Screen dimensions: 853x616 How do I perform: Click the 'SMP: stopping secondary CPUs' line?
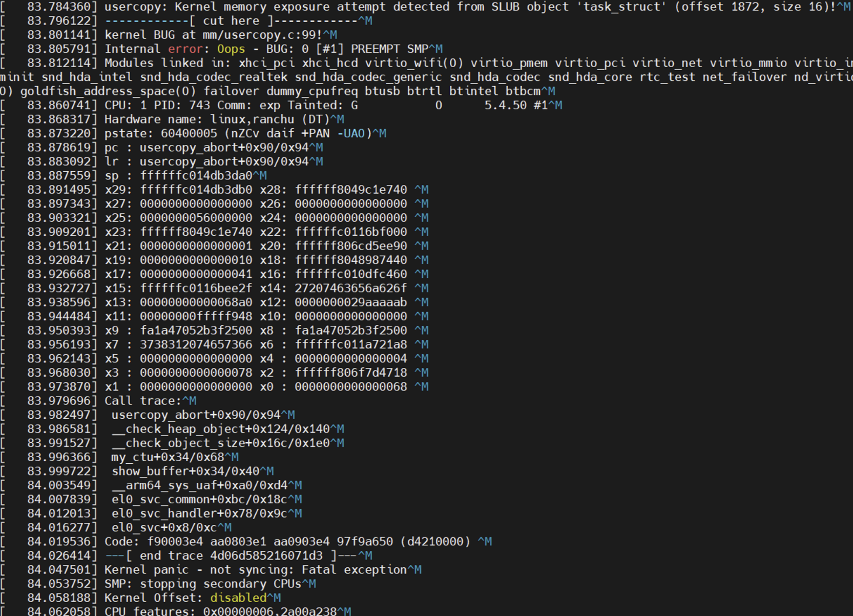(203, 584)
